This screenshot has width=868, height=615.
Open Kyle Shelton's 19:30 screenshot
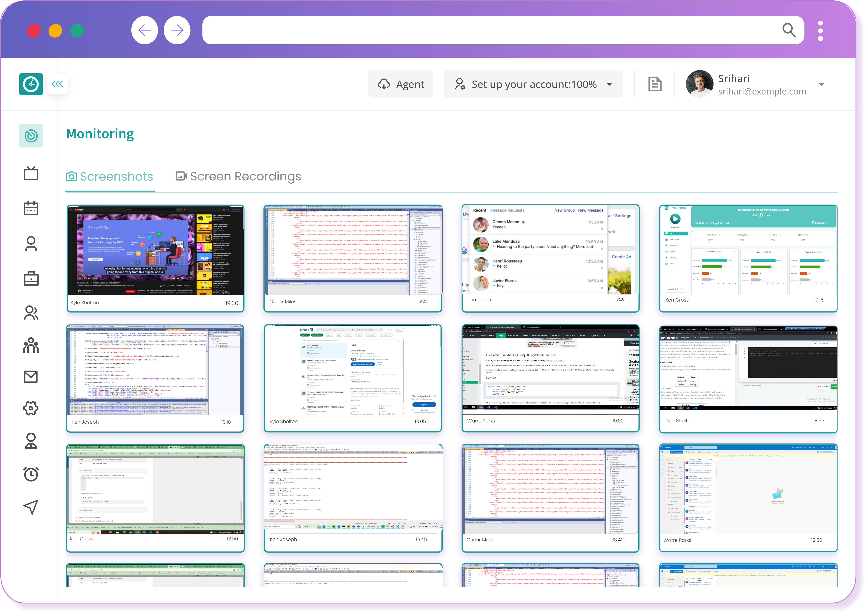click(x=155, y=258)
